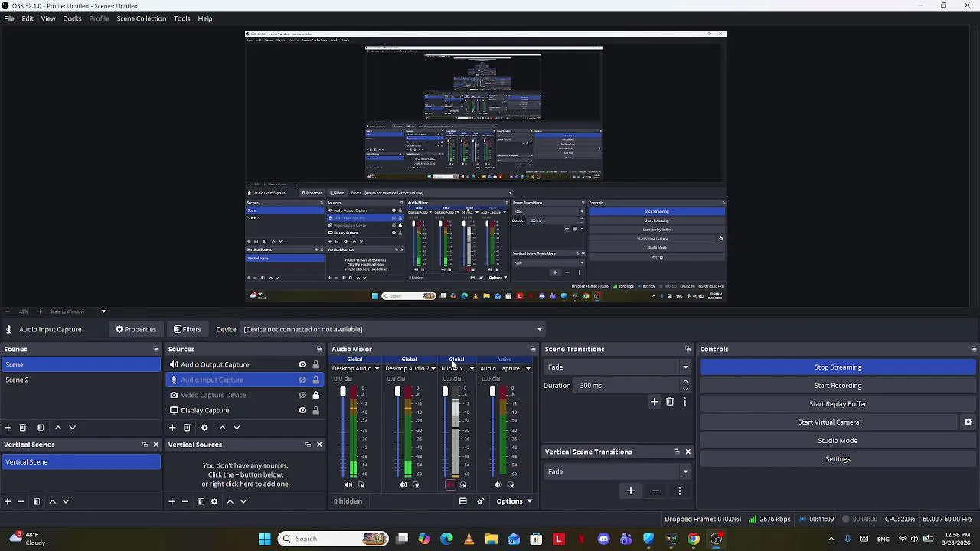Expand Desktop Audio channel menu arrow
The width and height of the screenshot is (980, 551).
(x=377, y=369)
